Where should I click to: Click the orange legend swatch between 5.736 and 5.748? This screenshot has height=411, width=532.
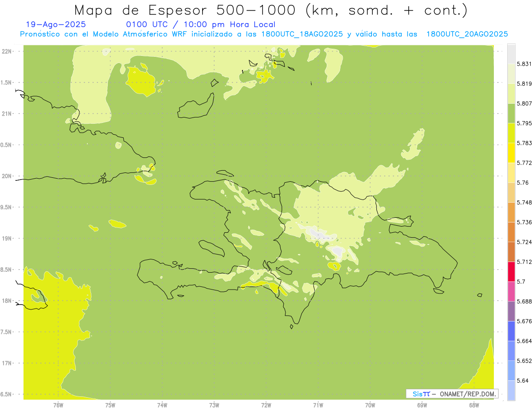click(511, 212)
